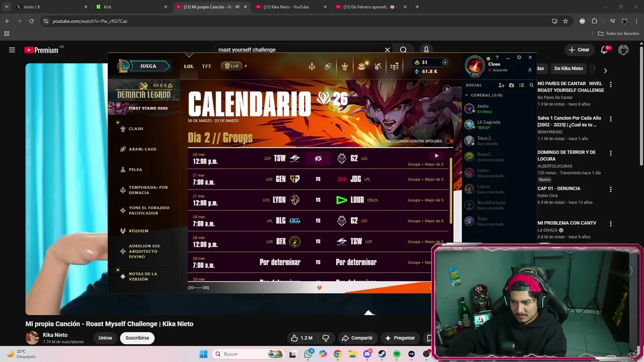Open WhatsApp from the taskbar
The image size is (644, 362).
pyautogui.click(x=308, y=354)
